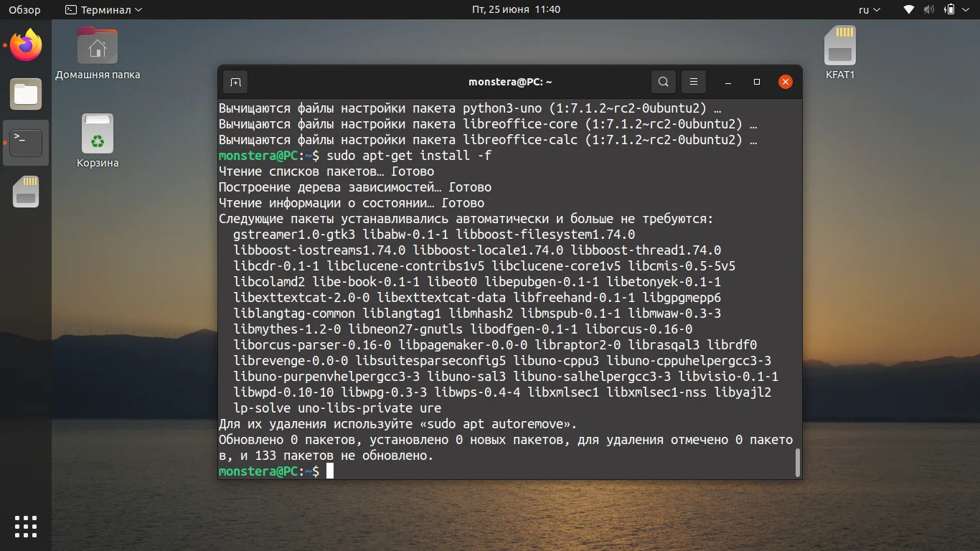Click the network status icon

pos(909,10)
